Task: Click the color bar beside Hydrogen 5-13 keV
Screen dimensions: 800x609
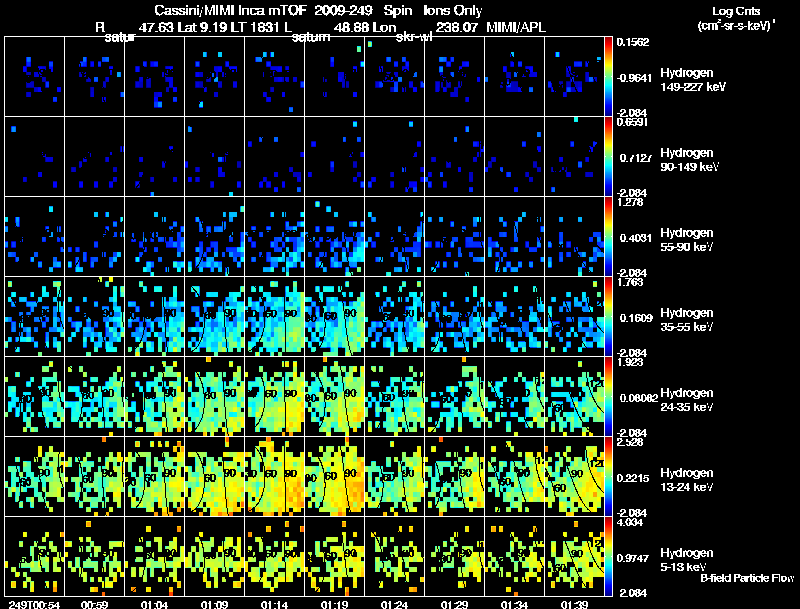Action: [x=608, y=557]
